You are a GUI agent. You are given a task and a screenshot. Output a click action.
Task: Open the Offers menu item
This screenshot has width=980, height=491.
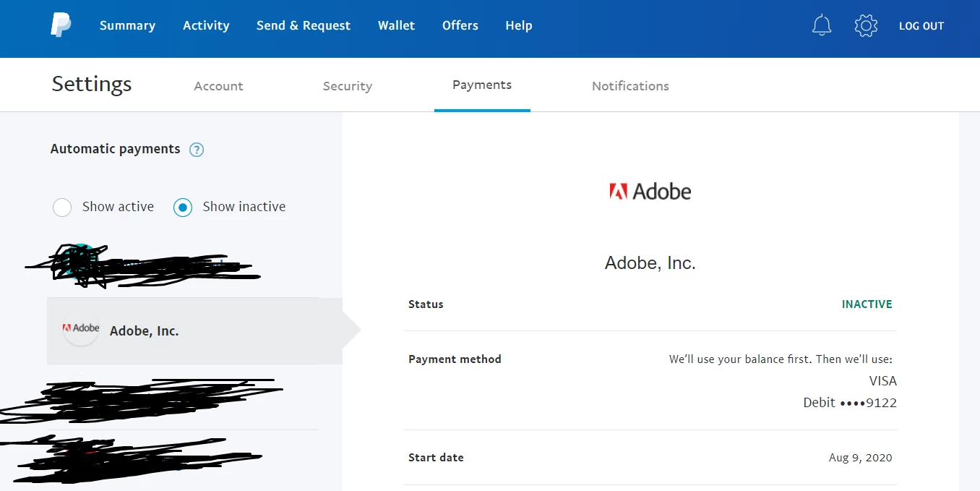point(460,26)
